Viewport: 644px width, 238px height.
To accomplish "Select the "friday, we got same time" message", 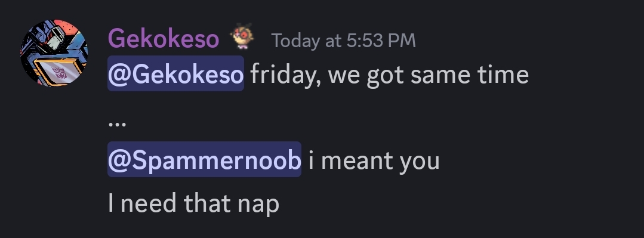I will point(389,75).
